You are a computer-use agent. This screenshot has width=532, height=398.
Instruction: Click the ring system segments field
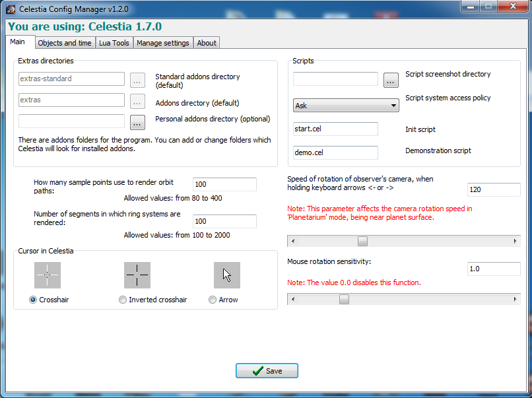(x=224, y=221)
